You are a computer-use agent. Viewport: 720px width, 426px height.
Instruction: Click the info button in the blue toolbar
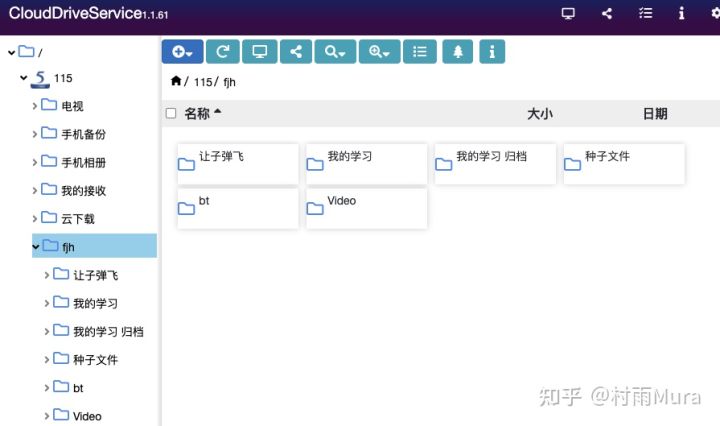(492, 51)
